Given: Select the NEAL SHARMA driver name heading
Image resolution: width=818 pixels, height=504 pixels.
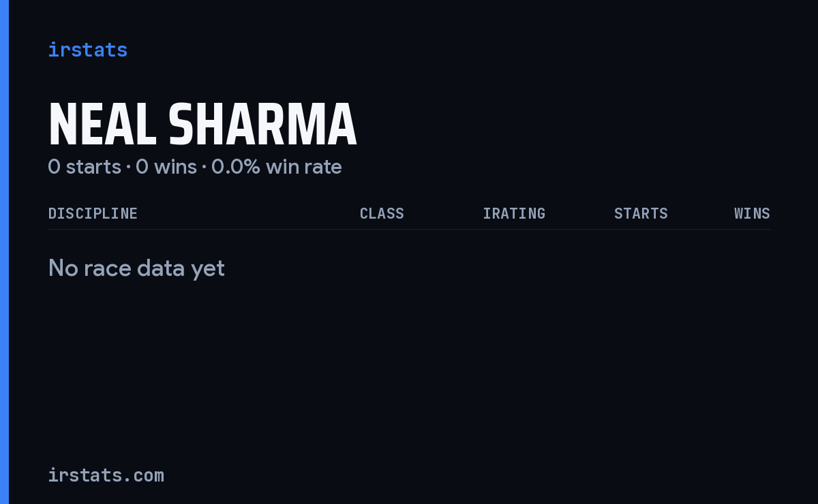Looking at the screenshot, I should (202, 125).
